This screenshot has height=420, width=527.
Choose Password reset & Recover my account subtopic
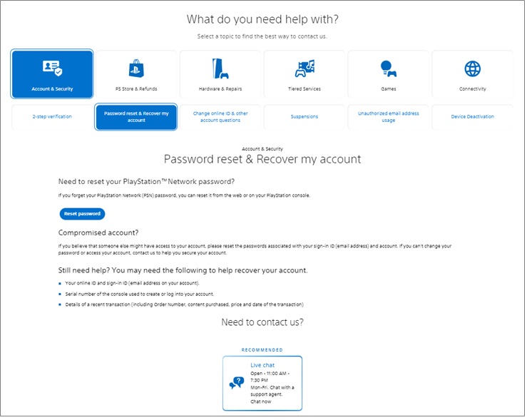coord(136,117)
